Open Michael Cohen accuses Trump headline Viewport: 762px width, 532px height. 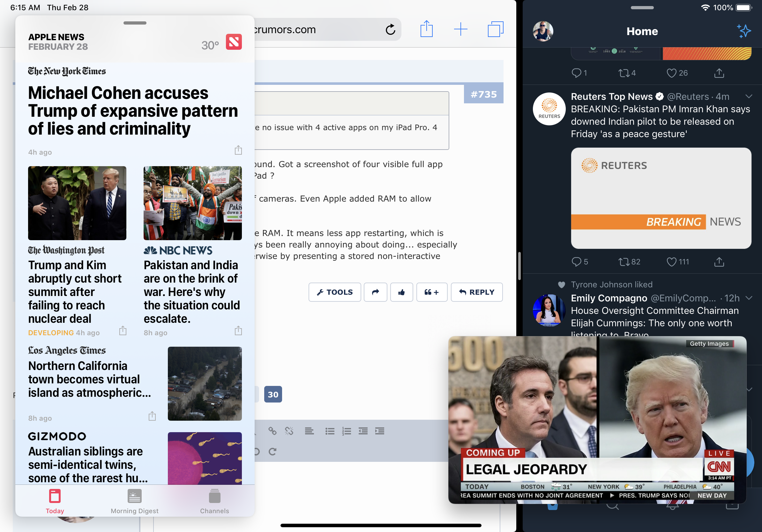[133, 110]
